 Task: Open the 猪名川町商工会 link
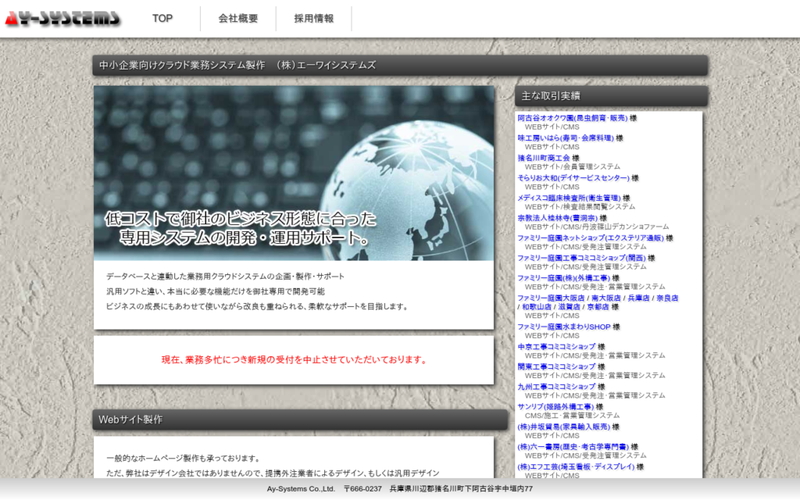(x=544, y=158)
